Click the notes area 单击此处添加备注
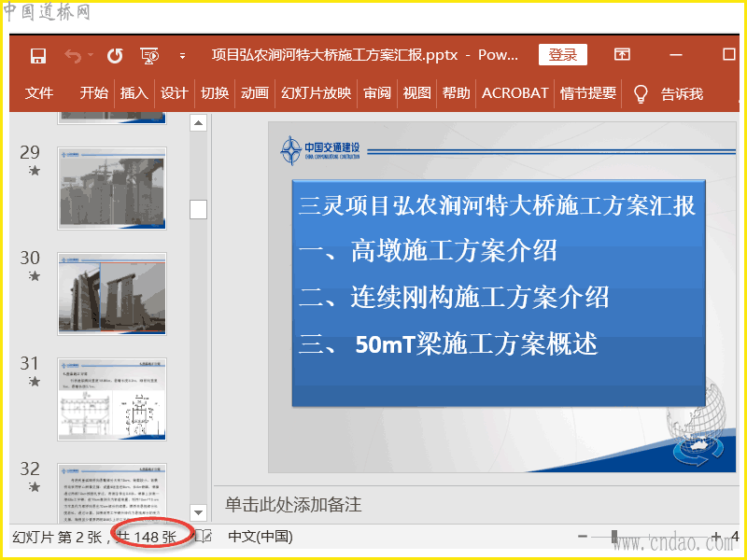747x560 pixels. coord(293,504)
